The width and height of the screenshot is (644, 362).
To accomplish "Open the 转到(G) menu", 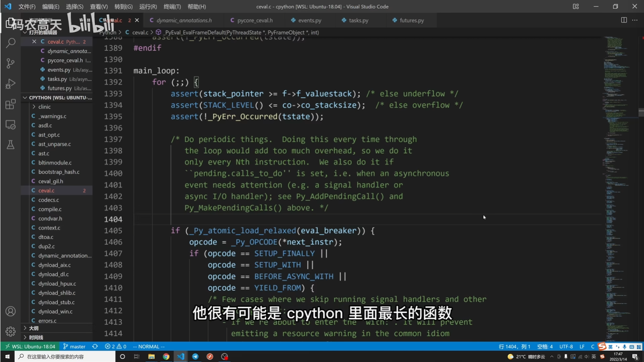I will [x=123, y=7].
